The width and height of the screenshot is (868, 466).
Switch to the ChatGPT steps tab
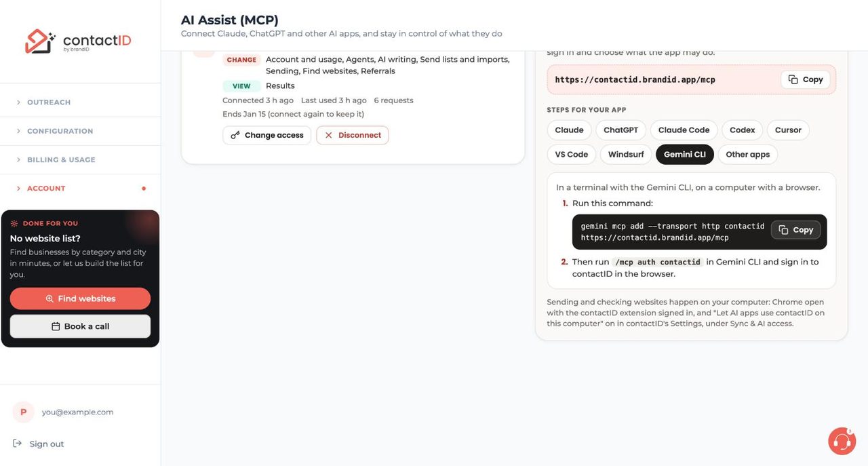coord(620,130)
